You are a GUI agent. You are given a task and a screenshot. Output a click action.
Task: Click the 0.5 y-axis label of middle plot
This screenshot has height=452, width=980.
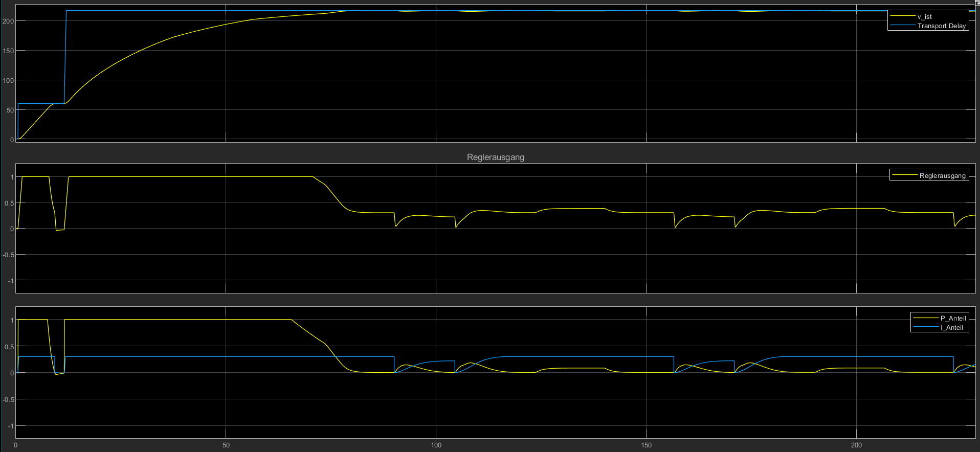(9, 204)
